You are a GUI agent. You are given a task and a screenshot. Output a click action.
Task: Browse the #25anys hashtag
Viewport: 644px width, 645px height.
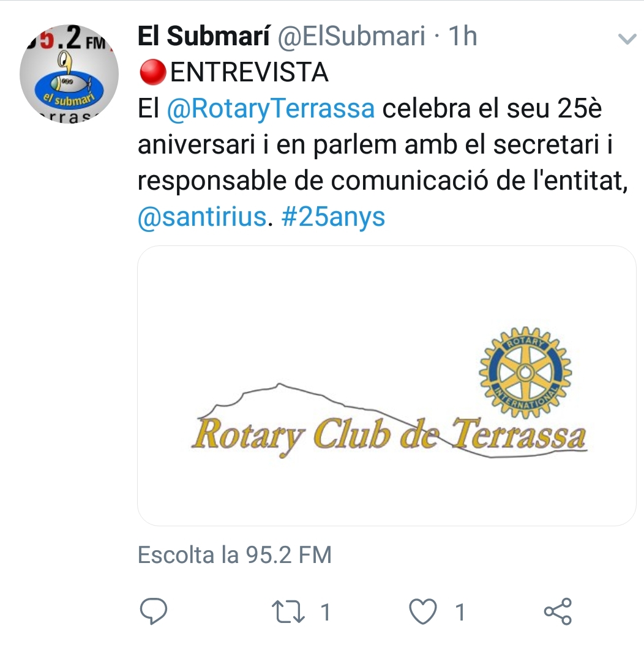(333, 217)
